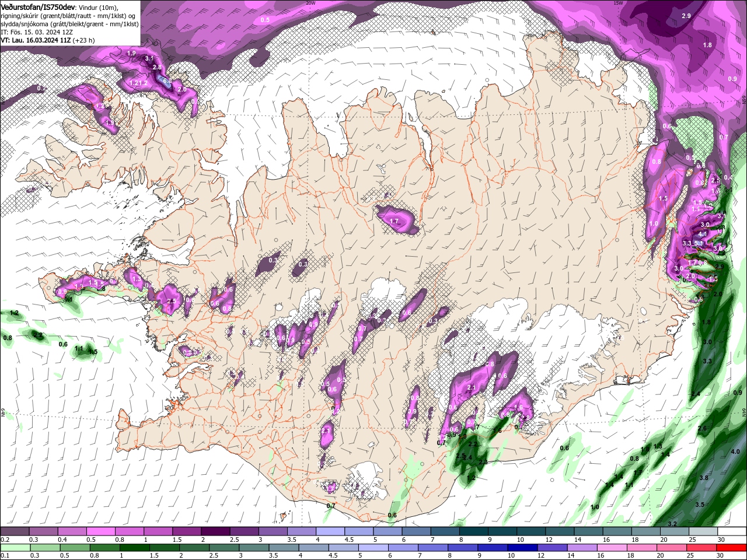Pick the lower scale pink swatch labeled 16
The image size is (747, 560).
[612, 548]
